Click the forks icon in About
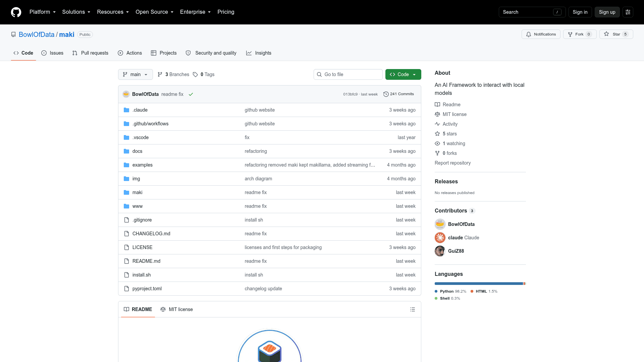Viewport: 644px width, 362px height. (x=437, y=153)
